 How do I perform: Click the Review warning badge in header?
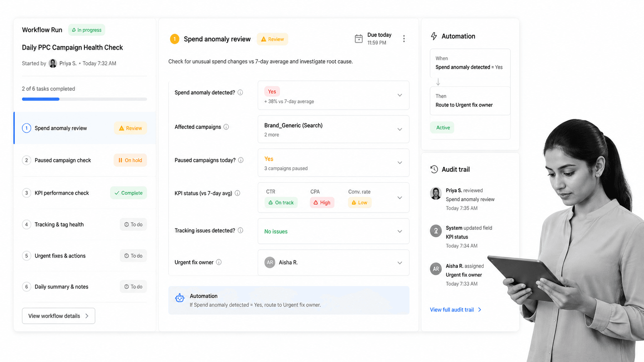click(272, 39)
